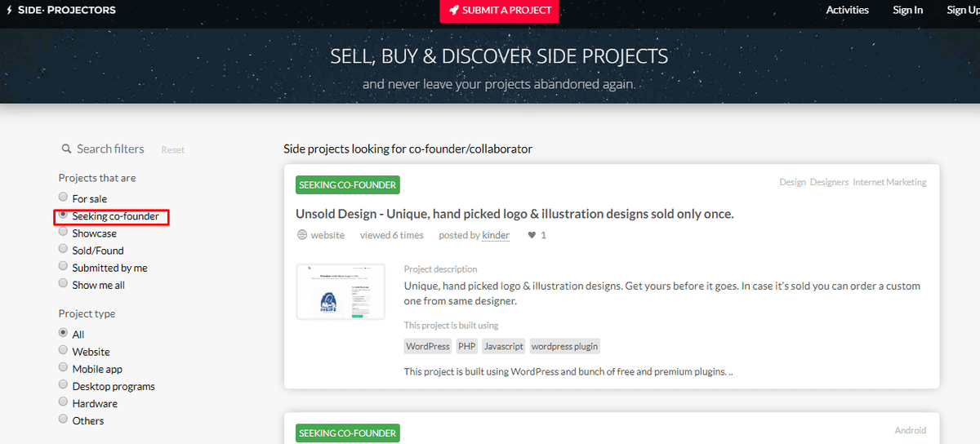980x444 pixels.
Task: Open the Unsold Design screenshot thumbnail
Action: [x=341, y=291]
